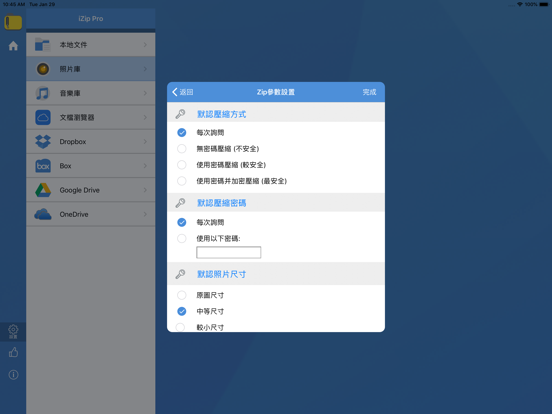Screen dimensions: 552x414
Task: Check the battery indicator in status bar
Action: [544, 4]
